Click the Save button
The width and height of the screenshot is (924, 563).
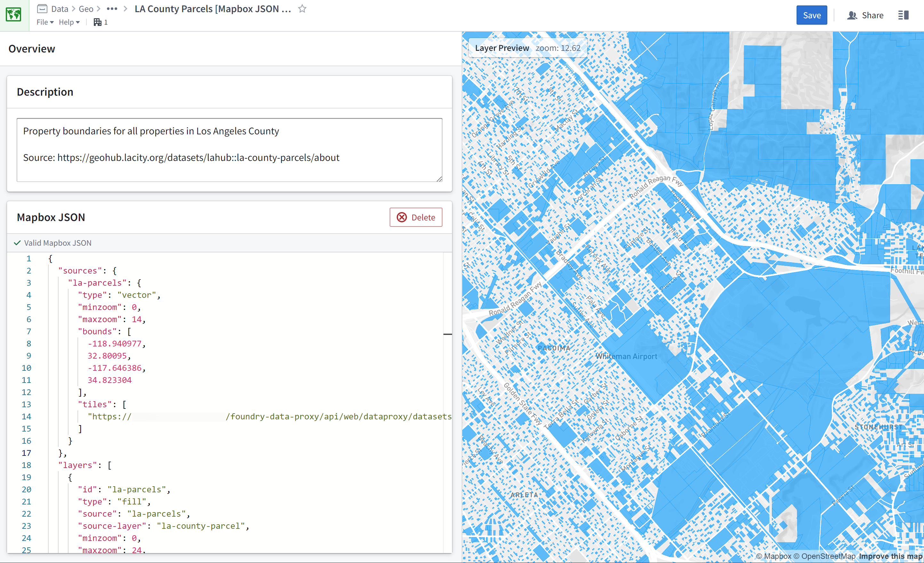coord(812,15)
